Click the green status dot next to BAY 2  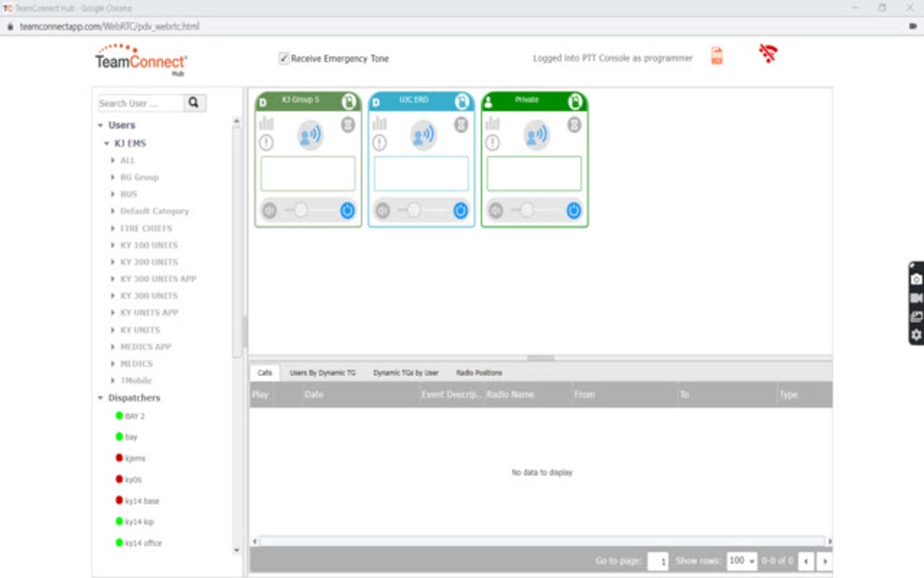[118, 416]
